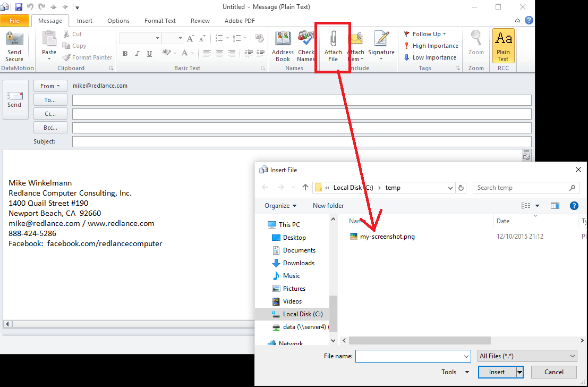The image size is (588, 387).
Task: Select Downloads in navigation pane
Action: click(293, 263)
